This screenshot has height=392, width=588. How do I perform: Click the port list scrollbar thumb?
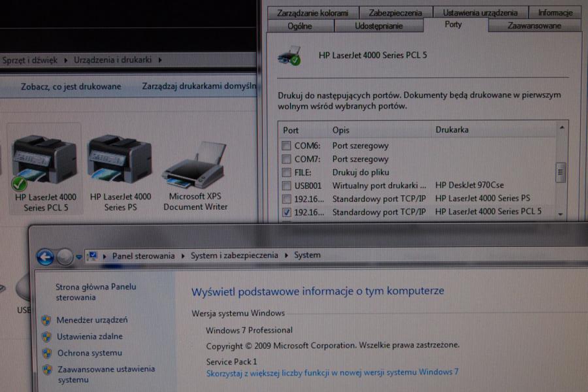(561, 172)
